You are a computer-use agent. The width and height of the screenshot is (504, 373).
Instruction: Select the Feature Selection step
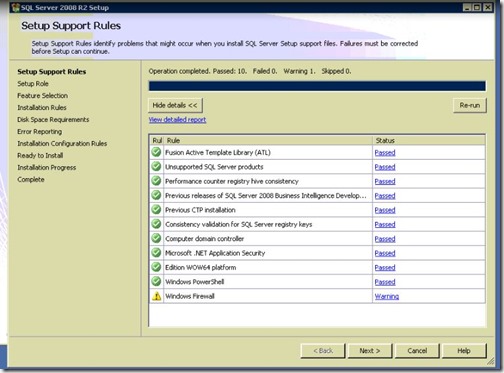pos(43,96)
